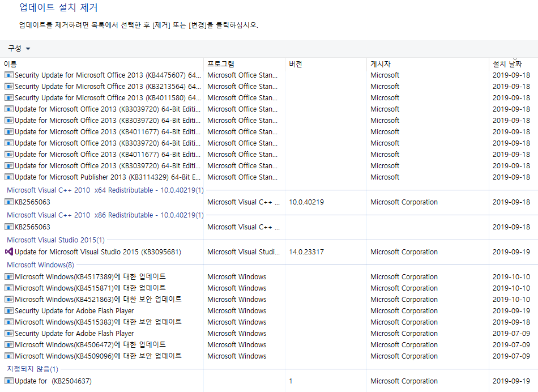
Task: Collapse the Microsoft Windows(8) group header
Action: pos(40,265)
